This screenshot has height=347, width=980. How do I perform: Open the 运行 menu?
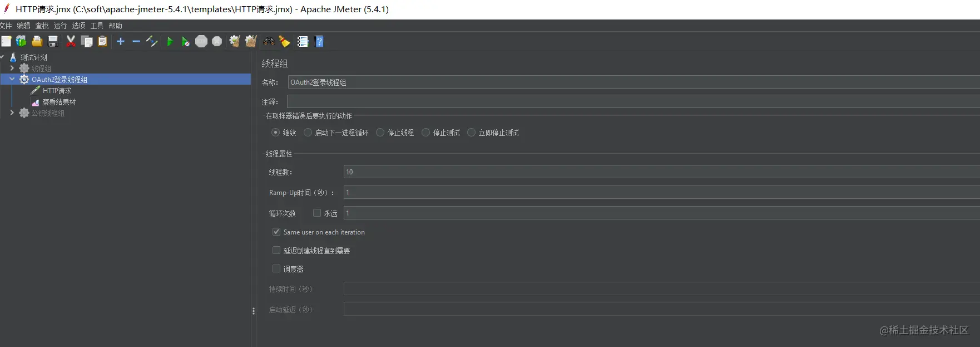[60, 26]
